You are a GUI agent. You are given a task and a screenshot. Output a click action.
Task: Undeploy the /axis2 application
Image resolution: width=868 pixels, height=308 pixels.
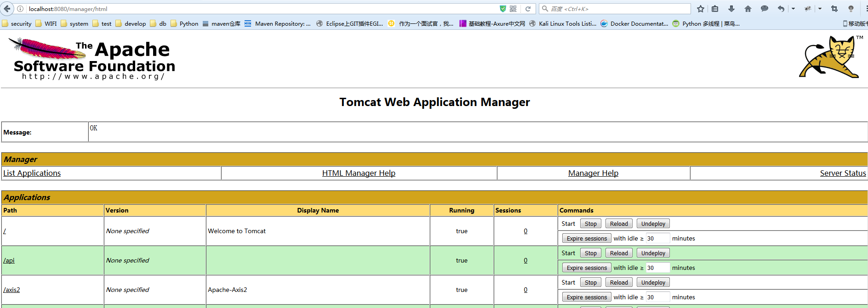(x=653, y=283)
